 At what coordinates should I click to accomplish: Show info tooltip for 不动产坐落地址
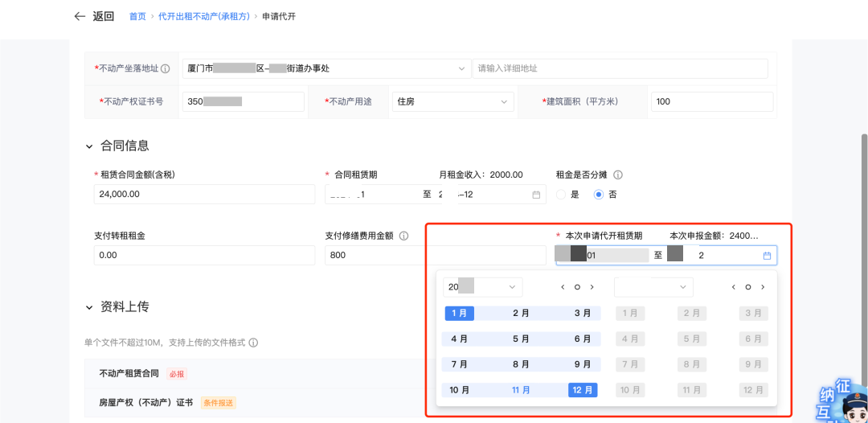coord(165,68)
